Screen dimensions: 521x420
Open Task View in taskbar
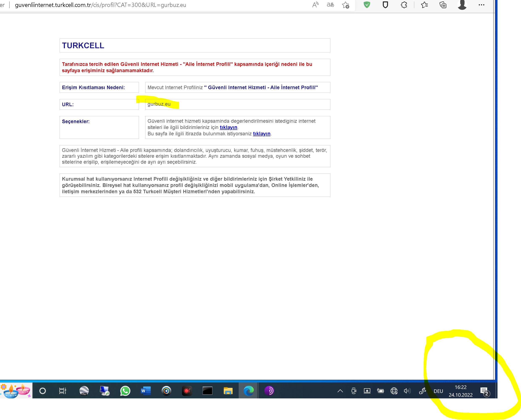point(63,391)
